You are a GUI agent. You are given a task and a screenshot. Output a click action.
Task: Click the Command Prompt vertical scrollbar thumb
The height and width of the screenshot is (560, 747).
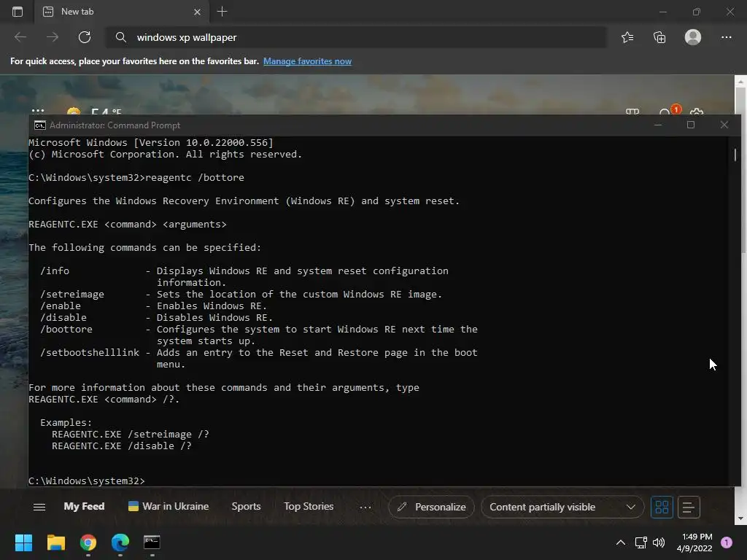point(735,155)
